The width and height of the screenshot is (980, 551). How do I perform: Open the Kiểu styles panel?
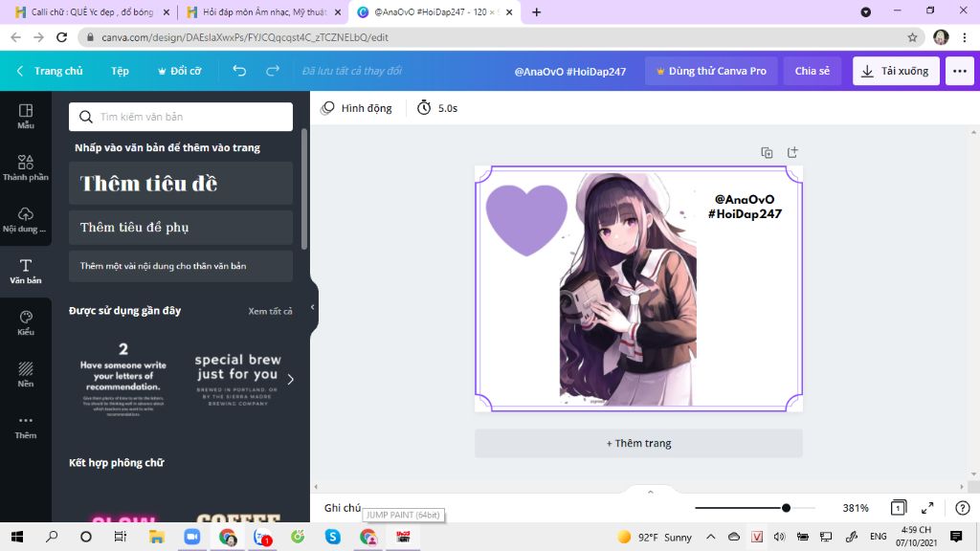click(x=26, y=323)
